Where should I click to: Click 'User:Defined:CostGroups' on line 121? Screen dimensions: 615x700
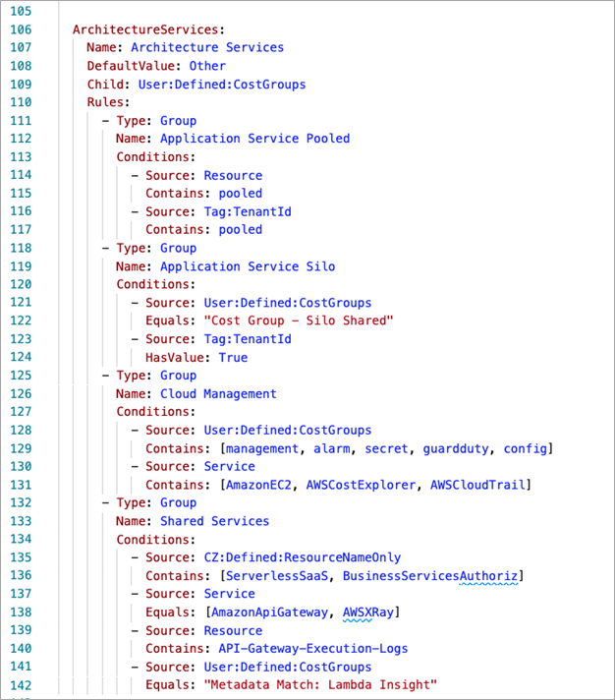click(x=288, y=303)
